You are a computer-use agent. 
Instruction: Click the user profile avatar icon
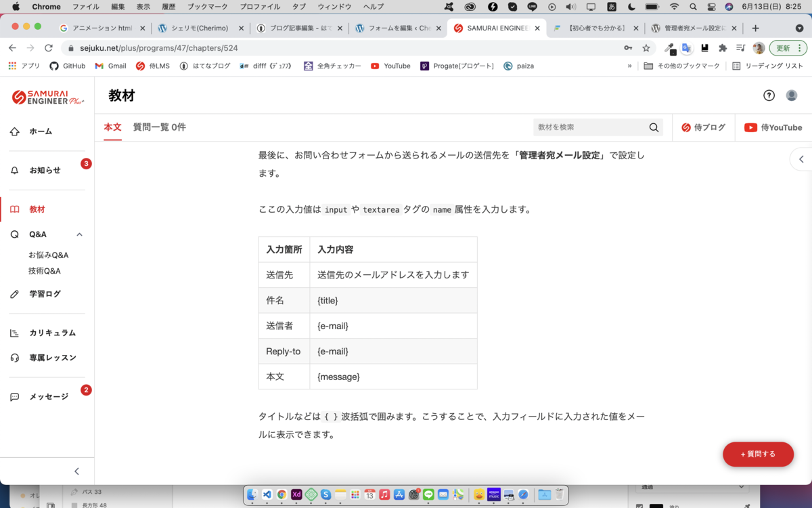click(x=792, y=96)
